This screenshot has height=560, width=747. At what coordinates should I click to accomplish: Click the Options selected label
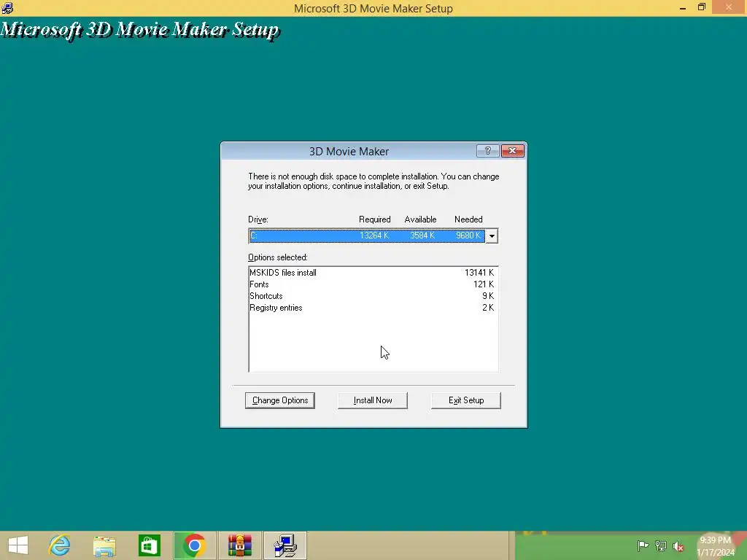pyautogui.click(x=278, y=257)
